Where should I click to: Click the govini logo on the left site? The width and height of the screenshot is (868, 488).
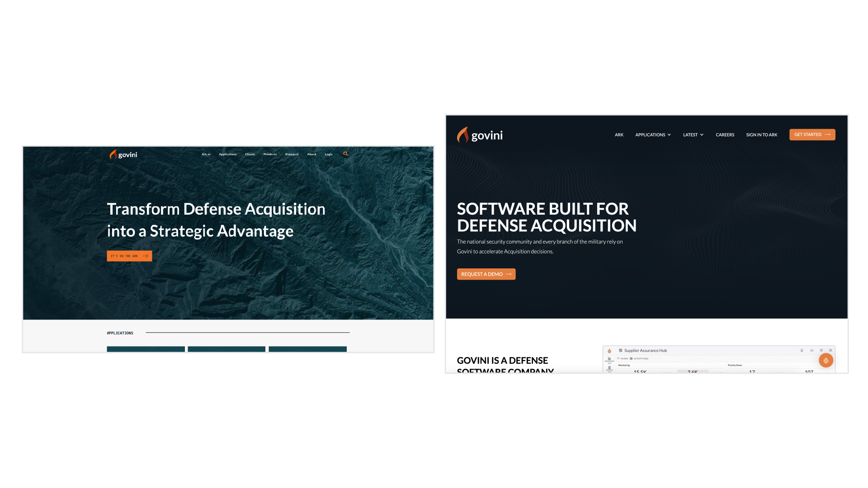point(123,155)
